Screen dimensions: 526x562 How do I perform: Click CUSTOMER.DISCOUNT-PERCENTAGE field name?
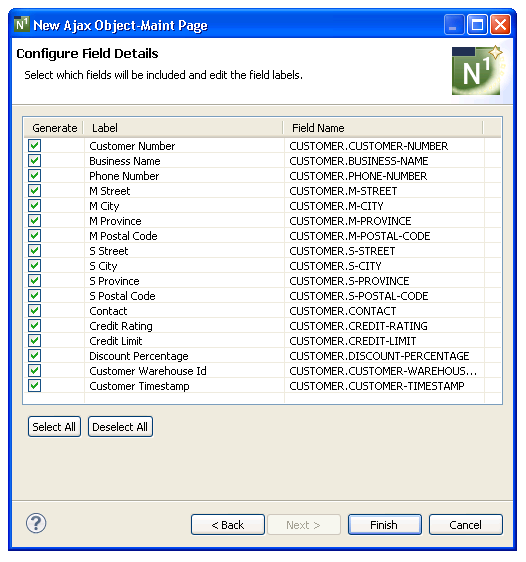click(x=379, y=357)
